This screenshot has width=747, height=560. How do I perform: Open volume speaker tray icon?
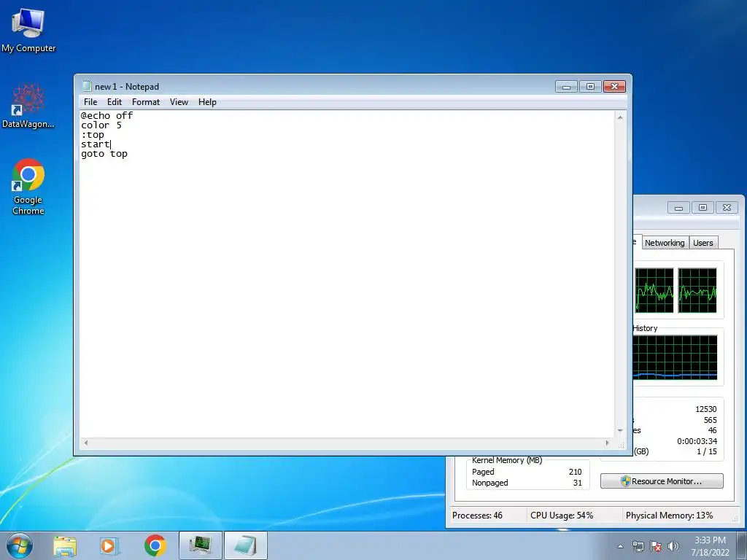click(673, 546)
